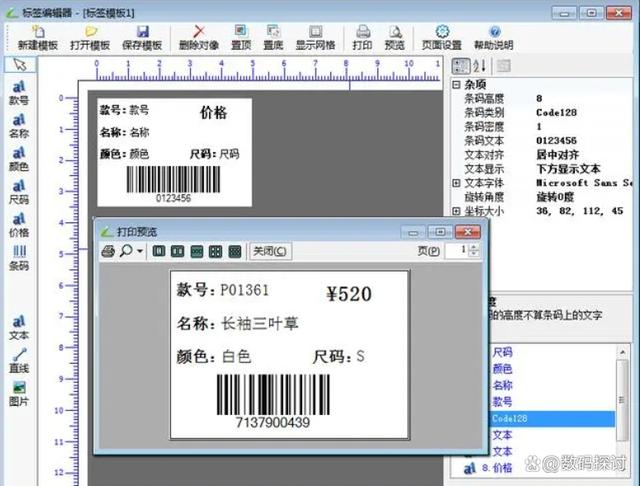This screenshot has height=486, width=640.
Task: Bring object to top with 置顶
Action: click(241, 38)
